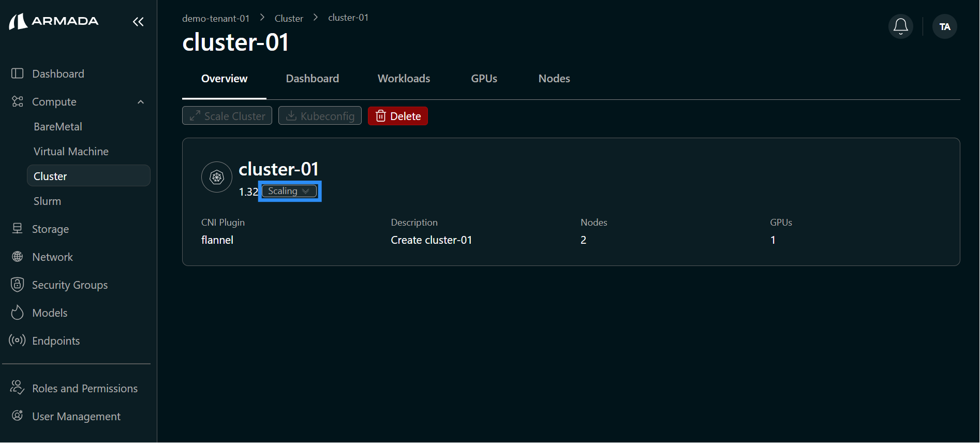Viewport: 980px width, 443px height.
Task: Select Cluster in the sidebar
Action: click(88, 176)
